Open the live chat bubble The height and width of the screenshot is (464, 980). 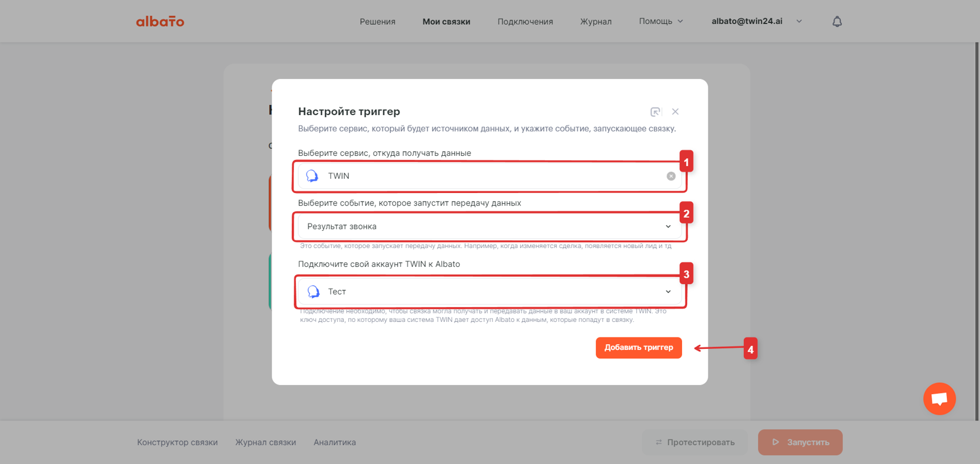(x=939, y=399)
